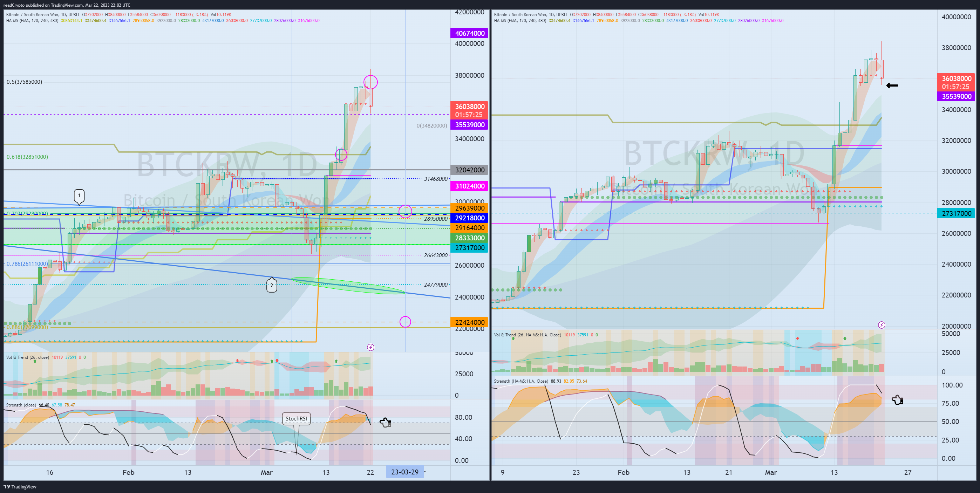Select the green ellipse drawing near 24779000
Image resolution: width=980 pixels, height=493 pixels.
(348, 286)
